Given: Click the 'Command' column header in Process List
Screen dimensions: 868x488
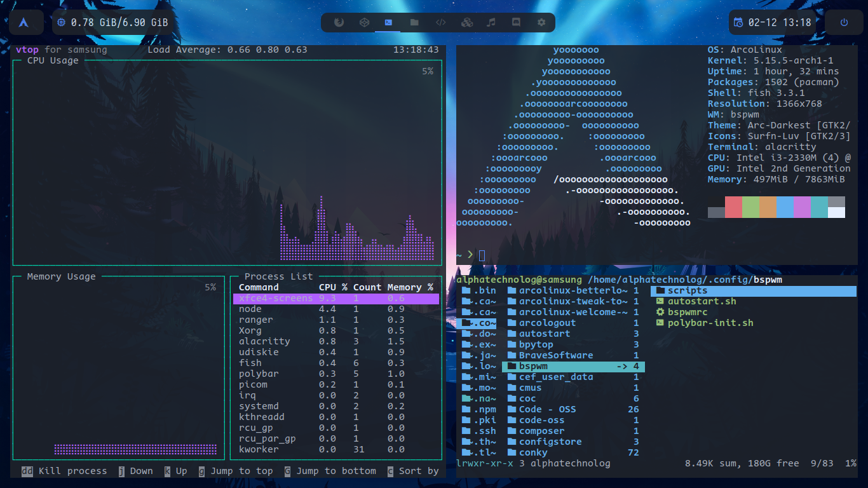Looking at the screenshot, I should click(259, 287).
